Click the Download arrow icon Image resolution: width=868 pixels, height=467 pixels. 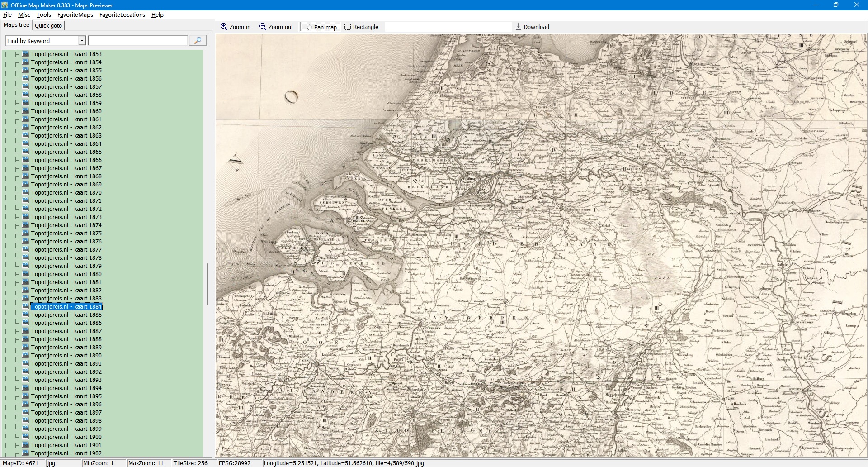coord(519,27)
